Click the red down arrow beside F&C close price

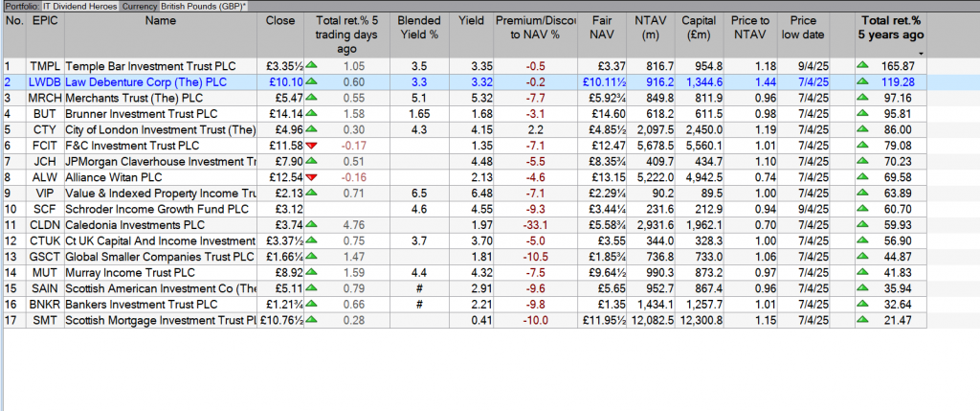click(311, 146)
